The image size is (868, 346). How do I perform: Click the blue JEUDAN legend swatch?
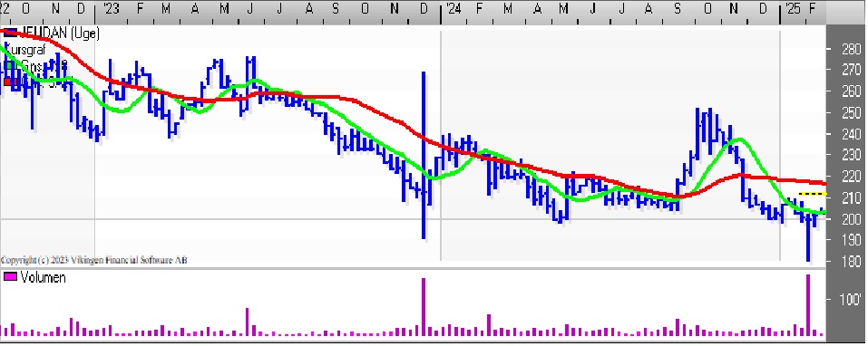point(11,34)
